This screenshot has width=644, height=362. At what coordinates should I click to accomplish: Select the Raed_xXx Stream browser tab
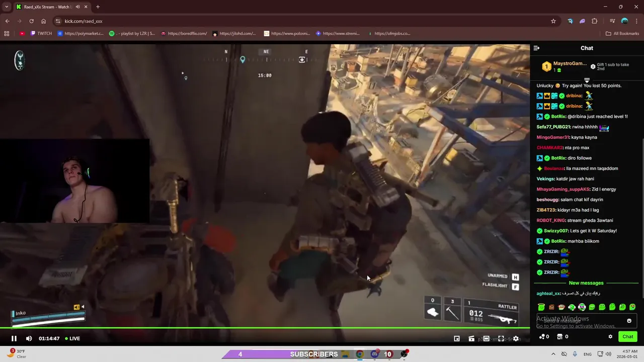pyautogui.click(x=52, y=7)
